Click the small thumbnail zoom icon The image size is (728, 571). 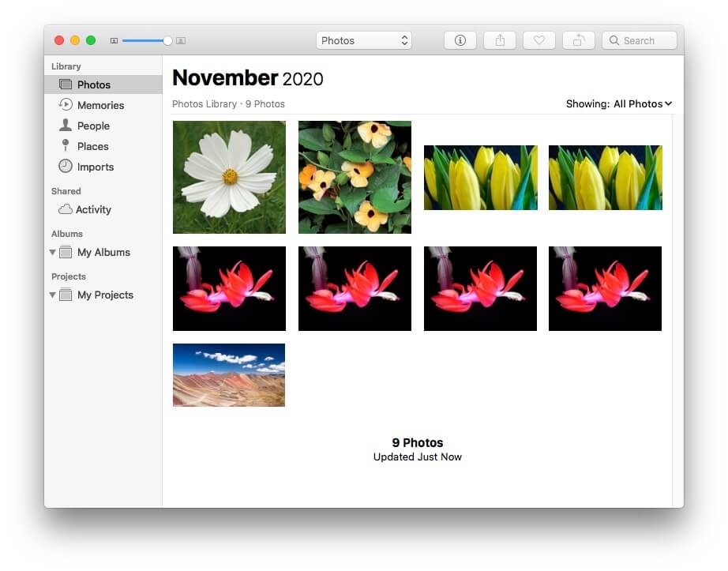(114, 41)
